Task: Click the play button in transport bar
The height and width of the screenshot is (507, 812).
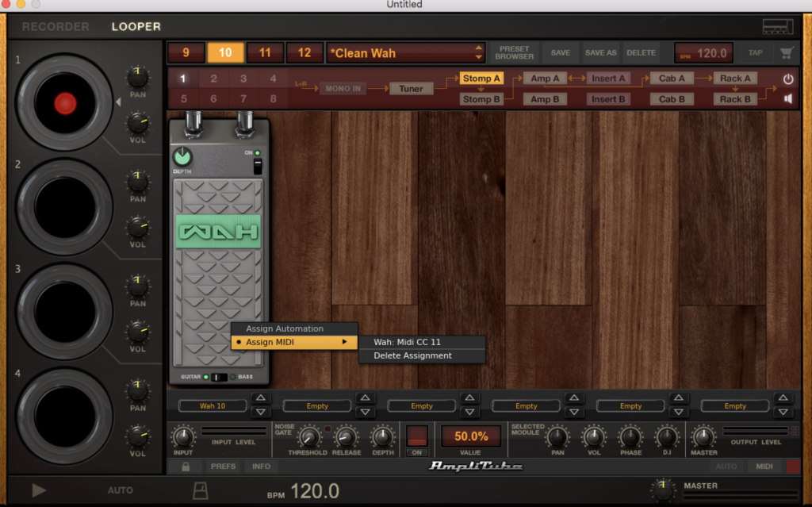Action: tap(39, 490)
